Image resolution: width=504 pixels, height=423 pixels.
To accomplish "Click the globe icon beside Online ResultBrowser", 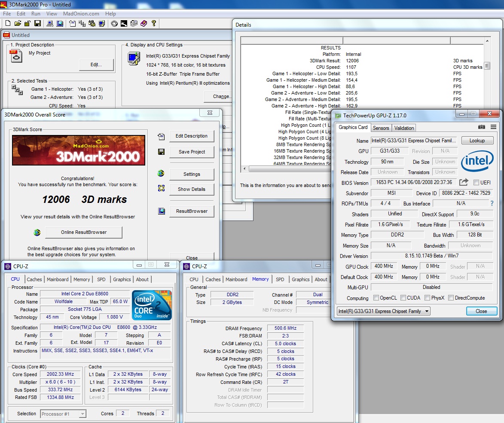I will click(37, 232).
